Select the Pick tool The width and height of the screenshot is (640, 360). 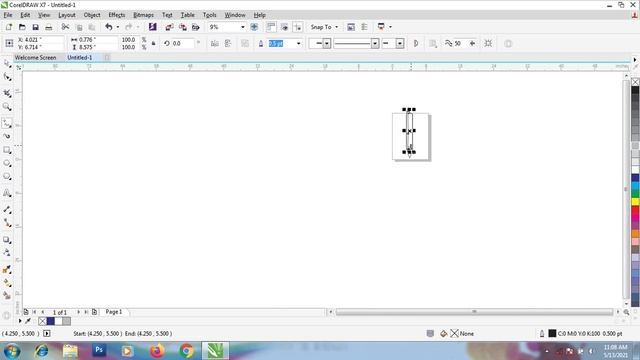coord(7,63)
